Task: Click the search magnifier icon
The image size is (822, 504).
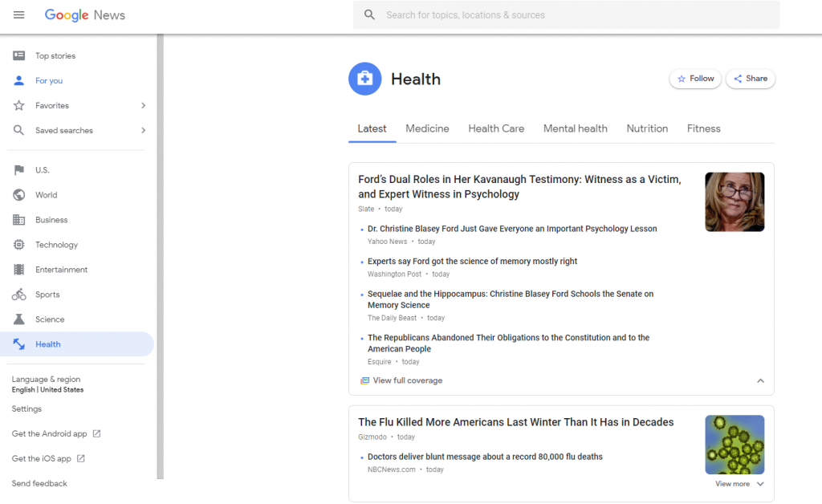Action: click(x=369, y=15)
